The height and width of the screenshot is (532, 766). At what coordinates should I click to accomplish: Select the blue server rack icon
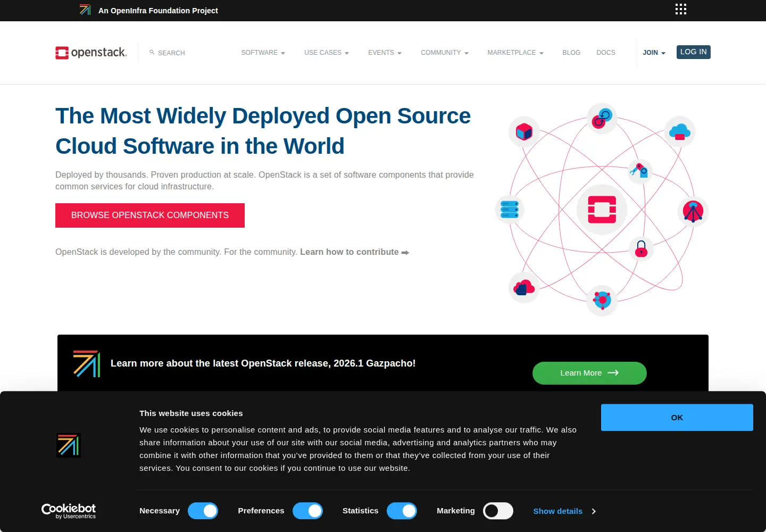pyautogui.click(x=510, y=209)
